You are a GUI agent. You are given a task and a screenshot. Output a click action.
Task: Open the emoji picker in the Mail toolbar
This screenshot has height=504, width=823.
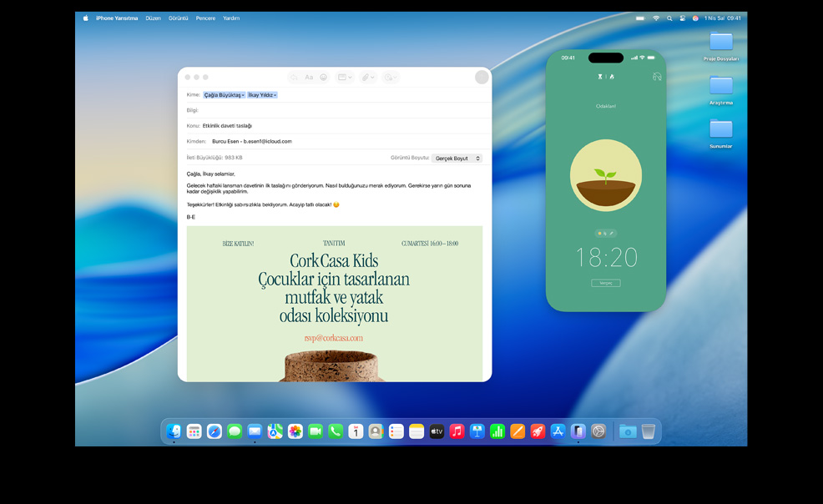(324, 78)
